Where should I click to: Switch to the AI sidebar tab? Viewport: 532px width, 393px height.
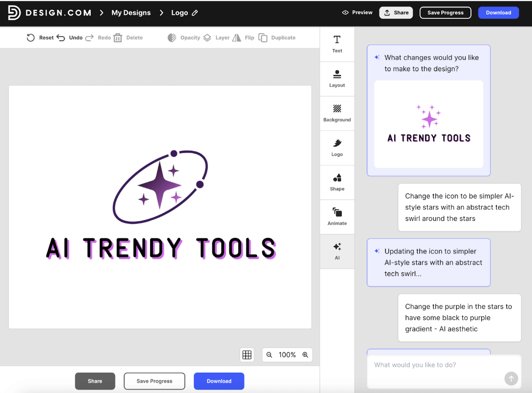coord(337,251)
